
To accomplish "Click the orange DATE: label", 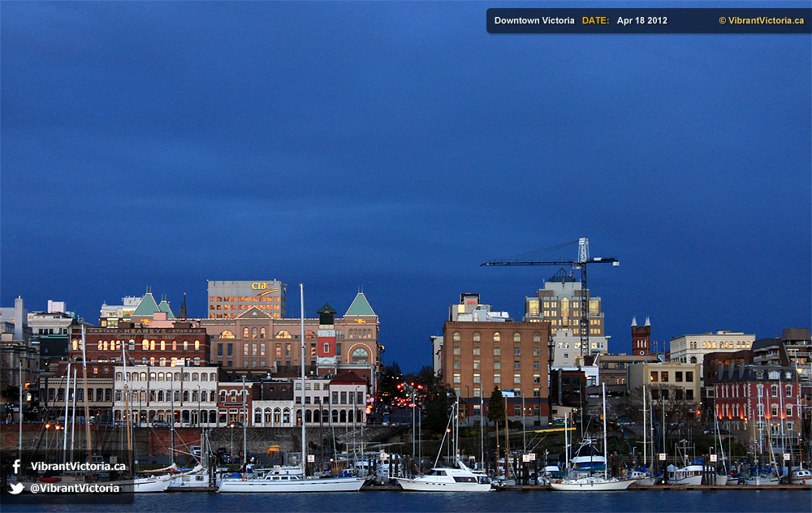I will 595,20.
